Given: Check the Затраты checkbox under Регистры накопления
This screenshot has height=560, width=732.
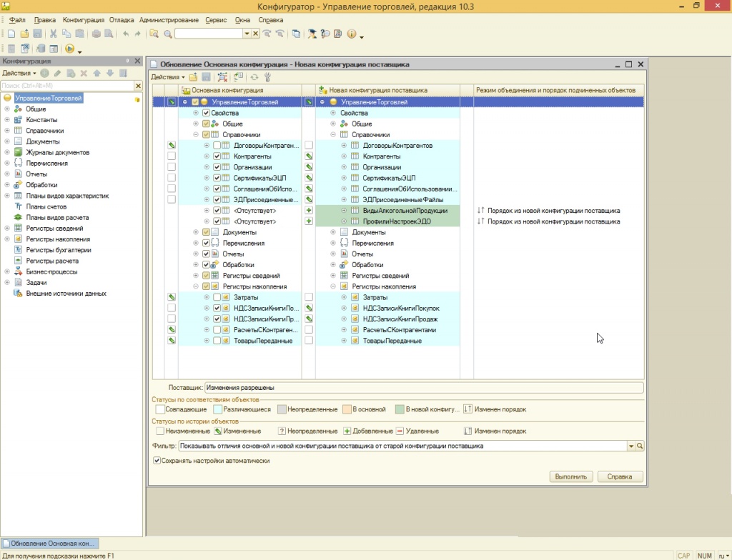Looking at the screenshot, I should [217, 297].
